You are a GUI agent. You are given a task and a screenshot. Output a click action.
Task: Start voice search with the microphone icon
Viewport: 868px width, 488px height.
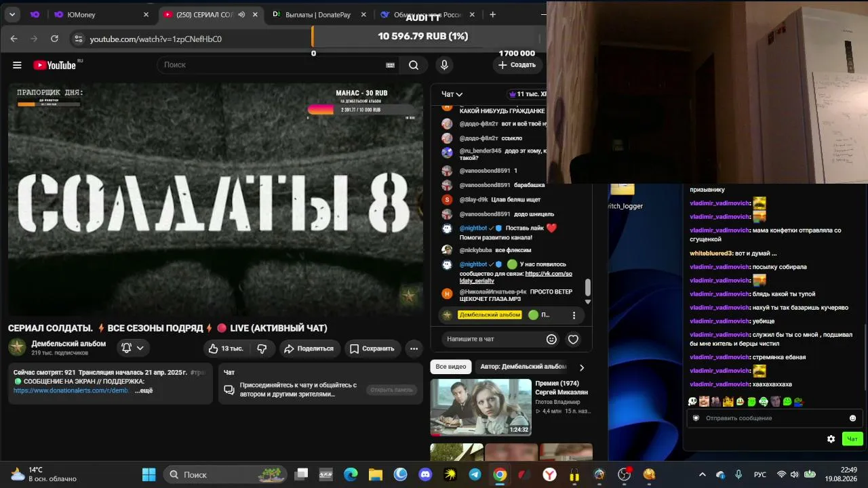pyautogui.click(x=444, y=65)
